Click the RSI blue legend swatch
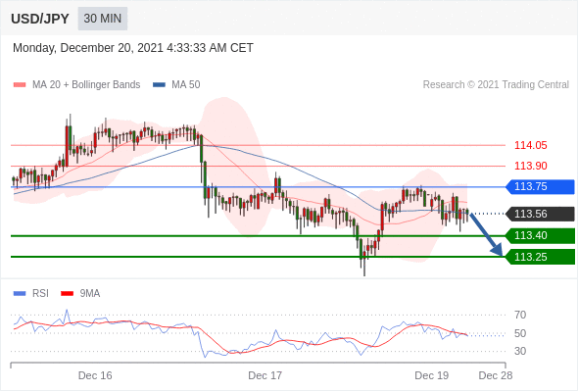This screenshot has width=578, height=392. tap(20, 294)
